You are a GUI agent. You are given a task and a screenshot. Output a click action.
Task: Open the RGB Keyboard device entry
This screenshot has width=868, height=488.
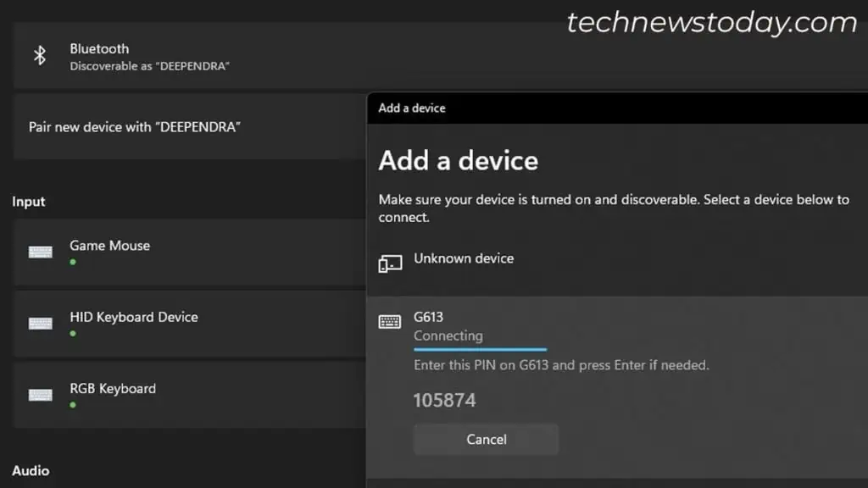[113, 388]
